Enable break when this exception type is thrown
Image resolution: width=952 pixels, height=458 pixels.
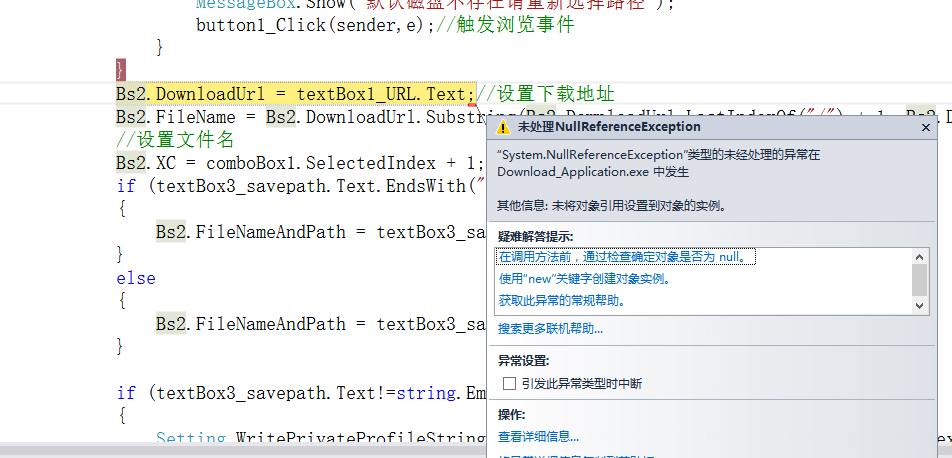(509, 384)
